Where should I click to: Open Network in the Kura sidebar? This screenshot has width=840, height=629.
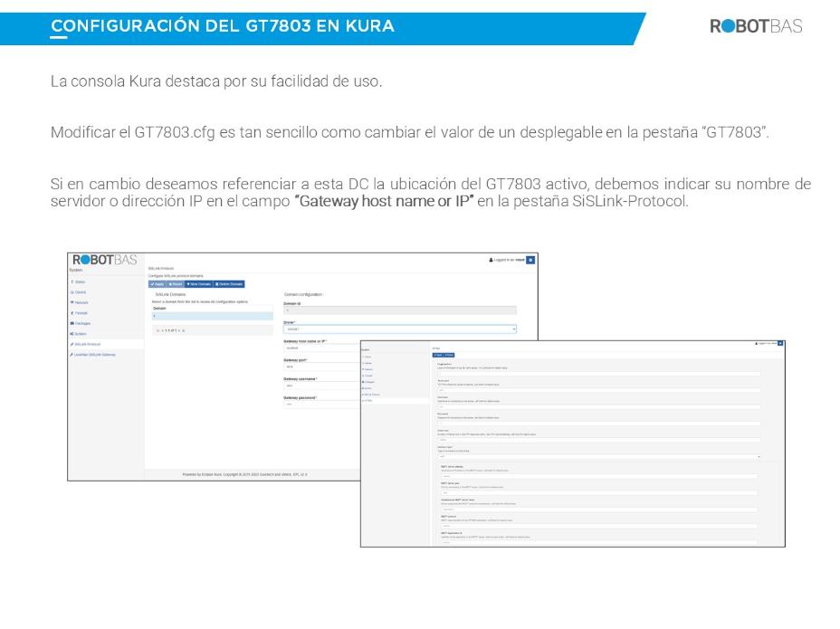[80, 302]
